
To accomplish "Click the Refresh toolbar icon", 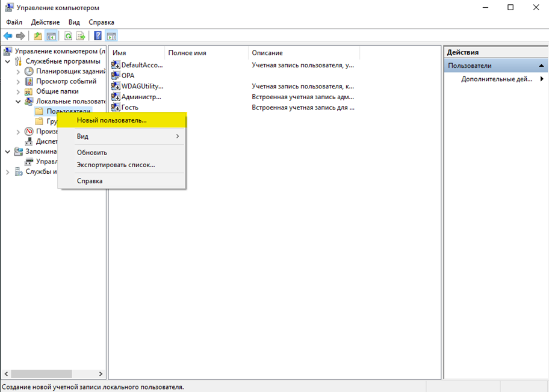I will (68, 36).
